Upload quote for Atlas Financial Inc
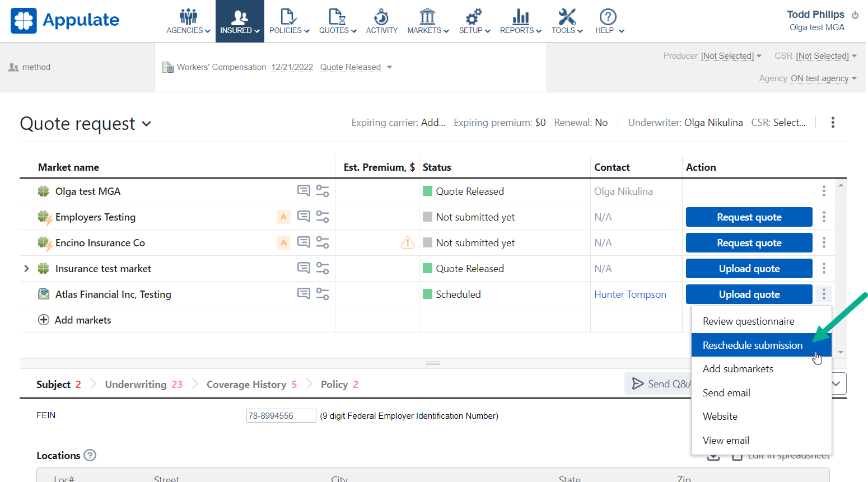 [749, 294]
